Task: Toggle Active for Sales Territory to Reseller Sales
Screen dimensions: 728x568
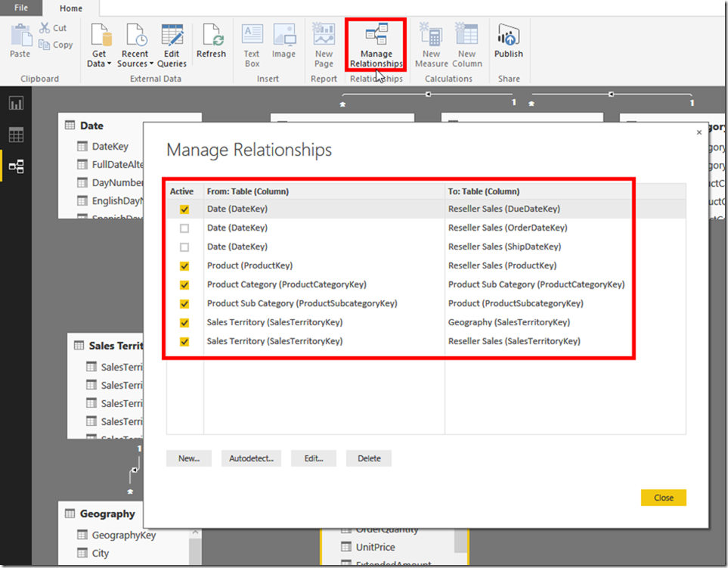Action: tap(184, 342)
